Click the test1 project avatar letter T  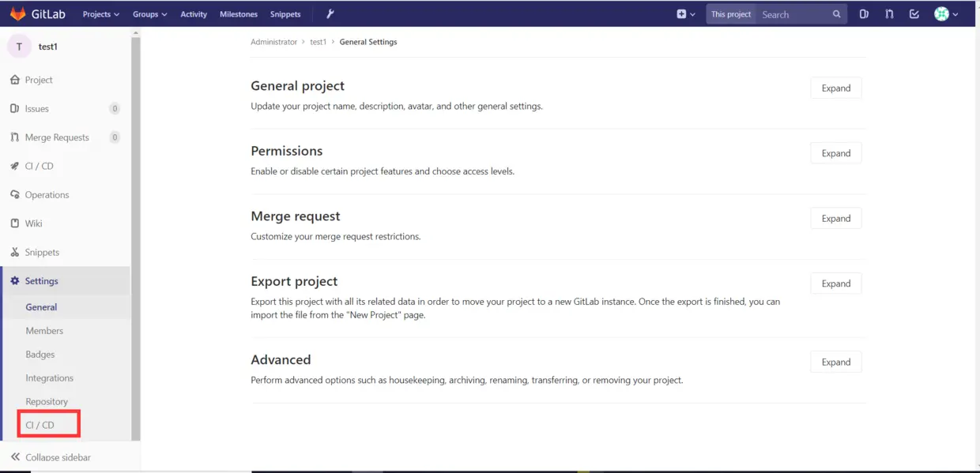[20, 47]
